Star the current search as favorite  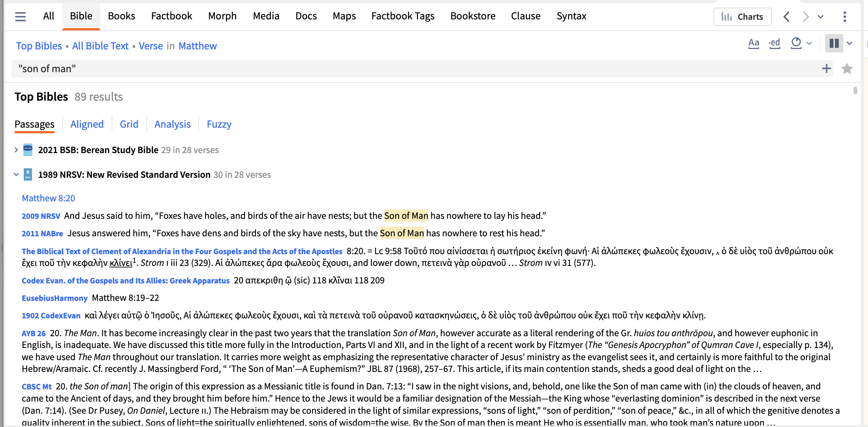click(847, 69)
